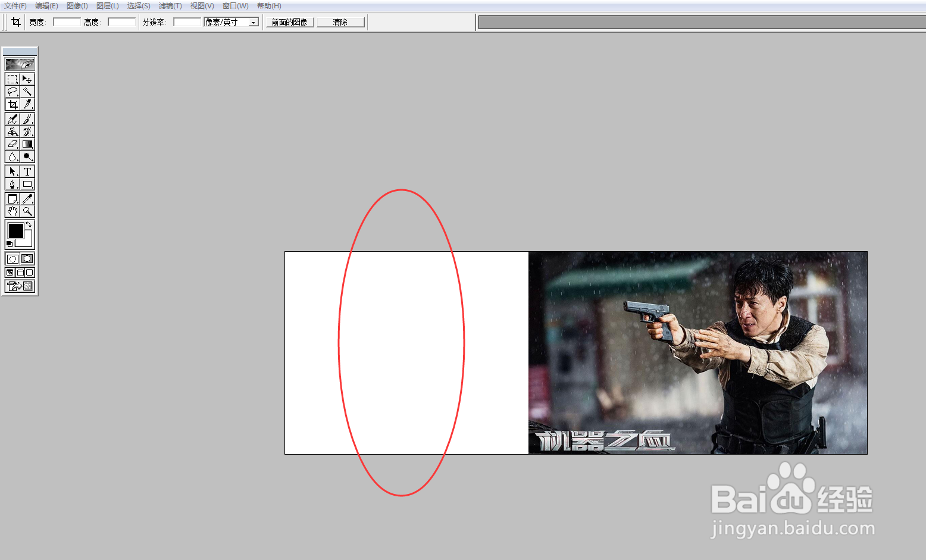This screenshot has width=926, height=560.
Task: Choose the Path Component Selection tool
Action: [12, 171]
